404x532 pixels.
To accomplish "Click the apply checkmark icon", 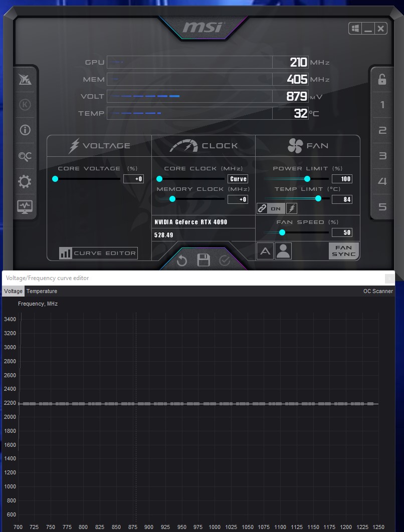I will point(225,260).
